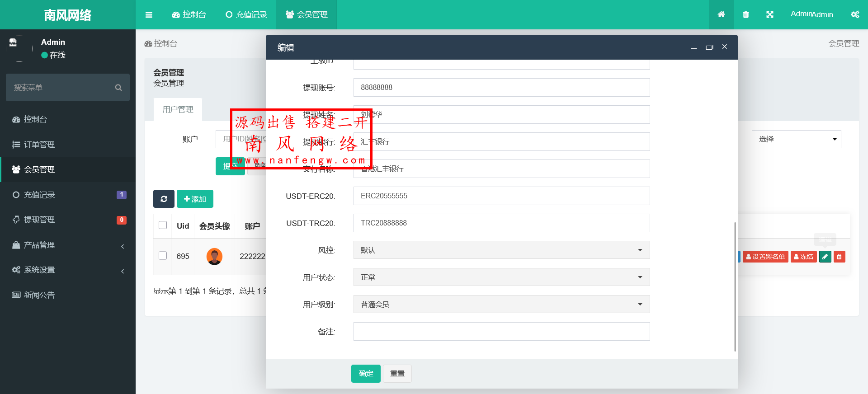868x394 pixels.
Task: Switch to 会员管理 top tab
Action: 307,14
